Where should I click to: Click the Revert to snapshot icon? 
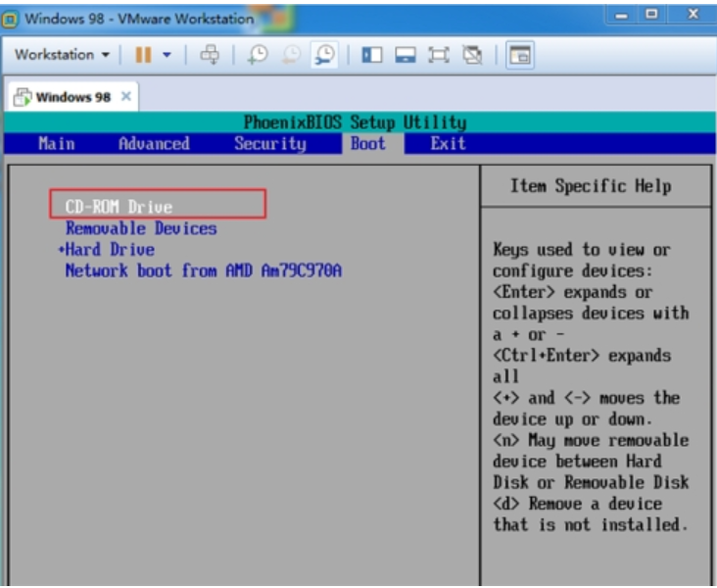291,55
